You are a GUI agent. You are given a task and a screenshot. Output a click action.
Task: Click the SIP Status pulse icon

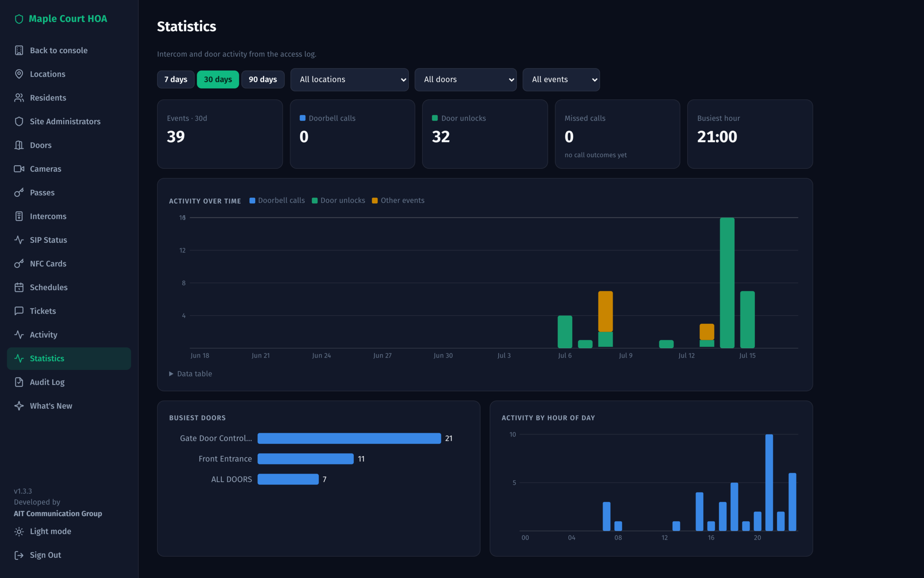coord(19,240)
